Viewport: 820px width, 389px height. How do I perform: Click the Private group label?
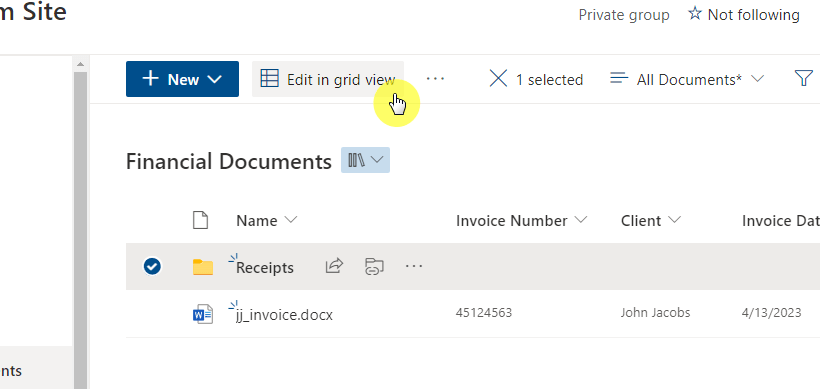[x=623, y=15]
